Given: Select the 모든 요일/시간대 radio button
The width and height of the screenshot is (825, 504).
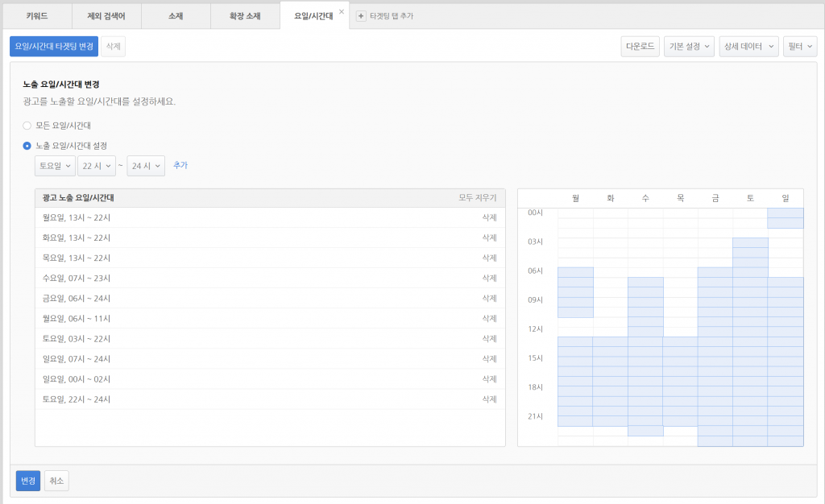Looking at the screenshot, I should (25, 126).
